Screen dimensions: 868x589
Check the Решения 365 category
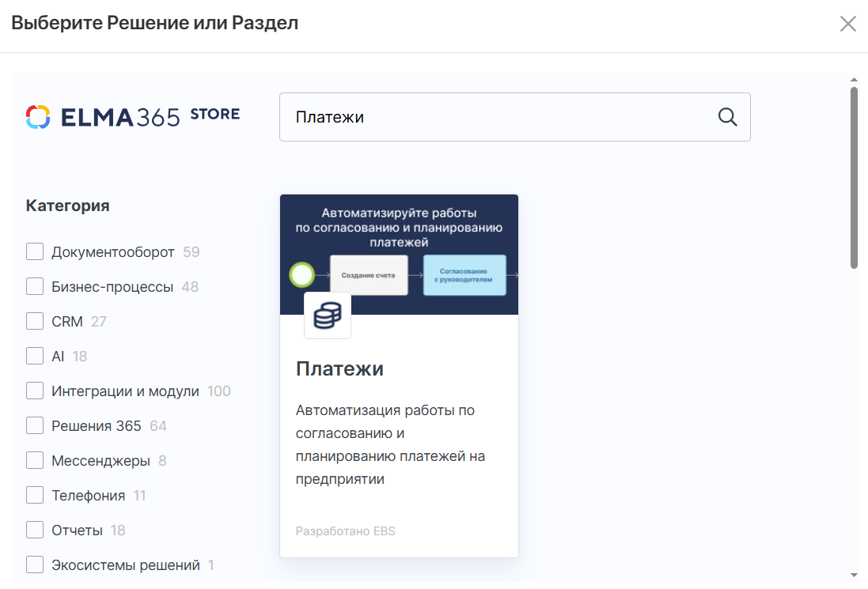(x=35, y=426)
